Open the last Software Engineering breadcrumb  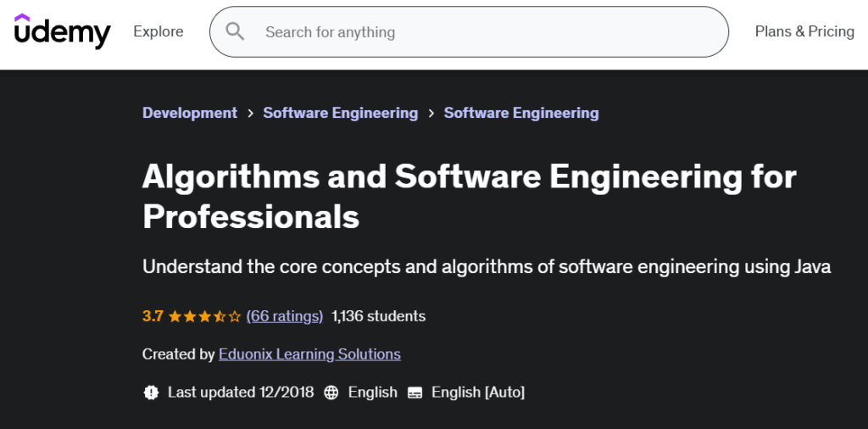pos(521,113)
